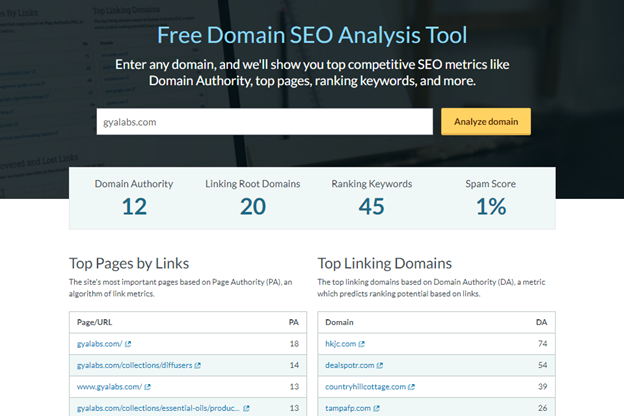This screenshot has height=416, width=624.
Task: Click the PA column header
Action: [294, 322]
